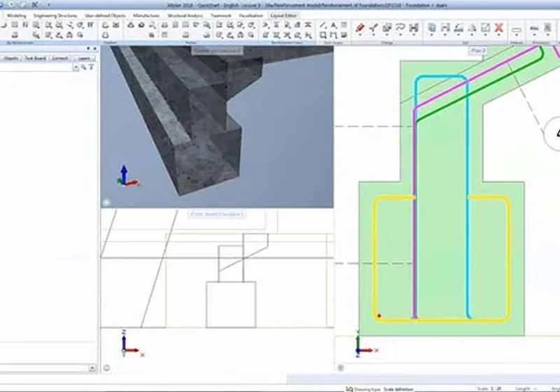This screenshot has width=560, height=392.
Task: Open dropdown below the Copy icon
Action: [x=432, y=35]
